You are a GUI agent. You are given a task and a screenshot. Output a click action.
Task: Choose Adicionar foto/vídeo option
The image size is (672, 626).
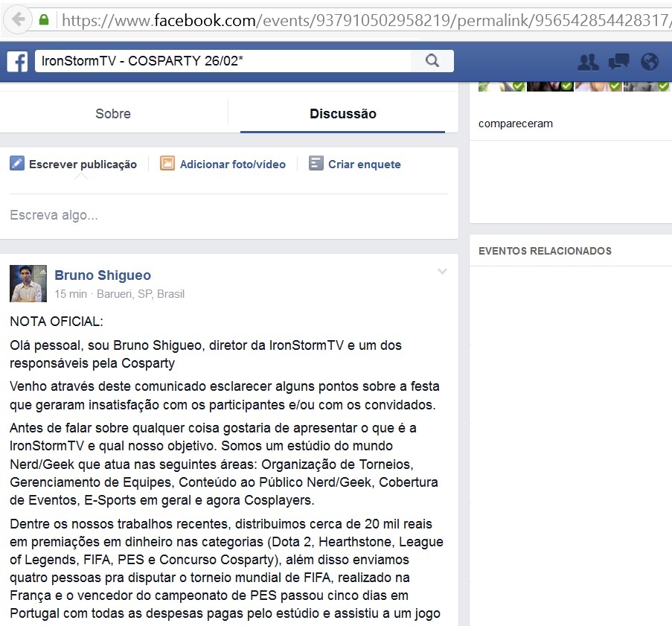point(233,165)
